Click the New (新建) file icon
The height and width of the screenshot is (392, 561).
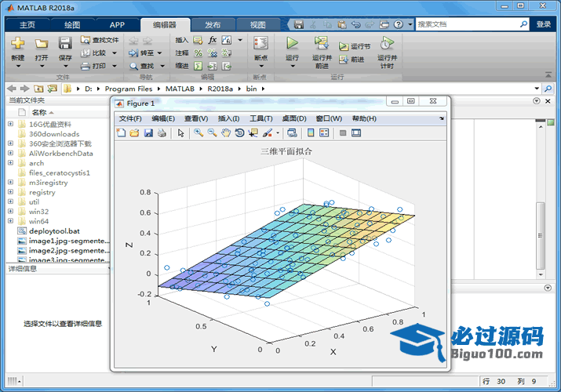coord(17,43)
